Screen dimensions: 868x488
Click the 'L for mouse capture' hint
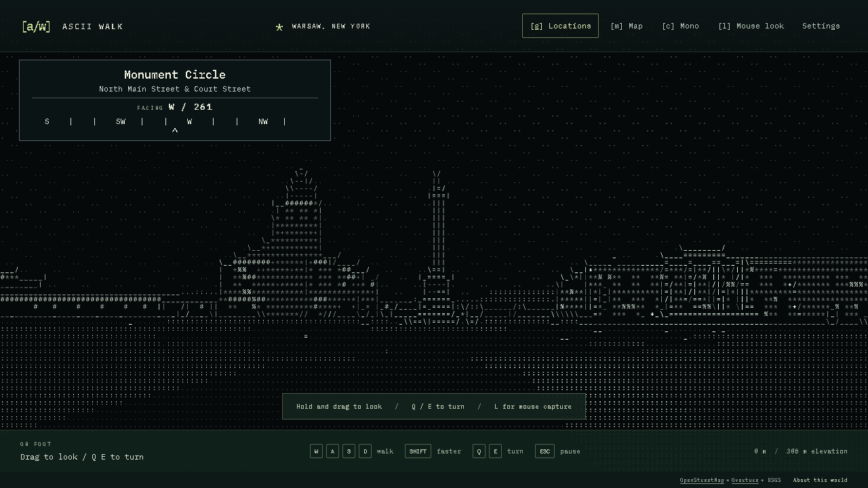(533, 407)
